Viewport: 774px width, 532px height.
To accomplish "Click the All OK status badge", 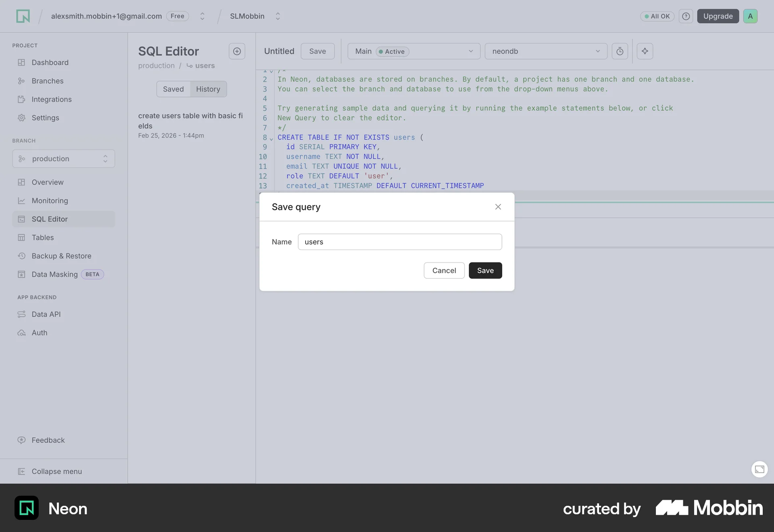I will pos(657,17).
